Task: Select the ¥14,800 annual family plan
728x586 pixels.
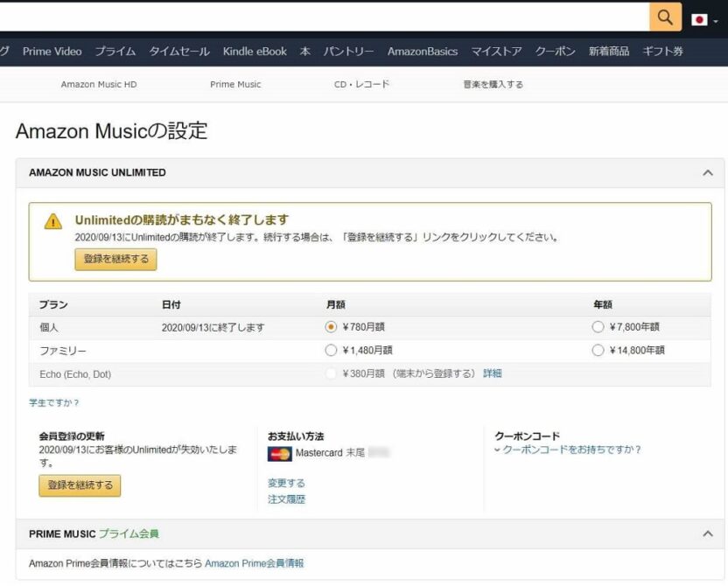Action: point(598,351)
